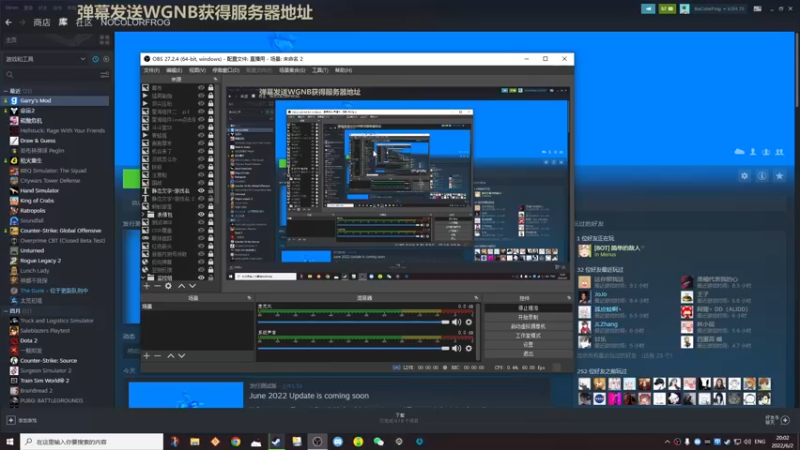The image size is (800, 450).
Task: Open OBS 设置 button in controls
Action: [x=528, y=345]
